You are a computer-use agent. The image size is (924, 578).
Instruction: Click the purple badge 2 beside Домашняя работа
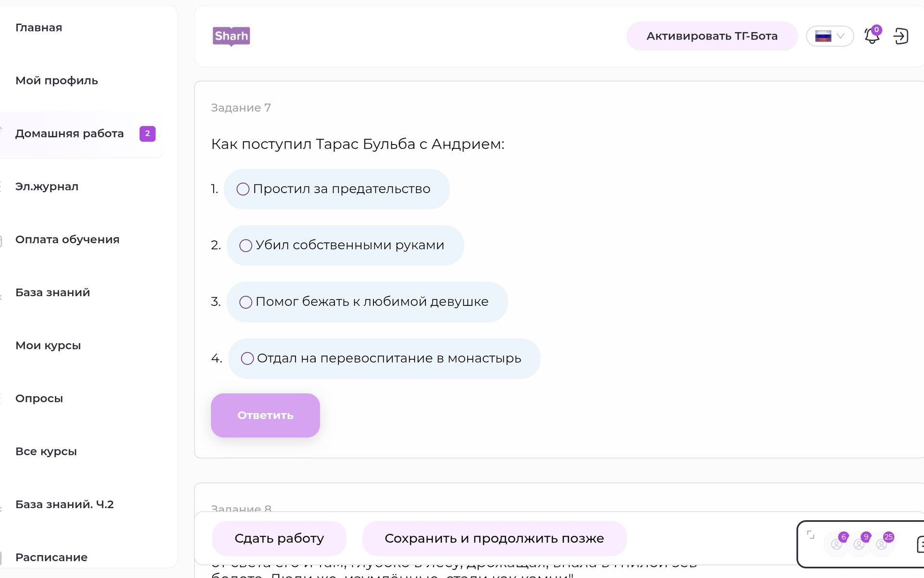(x=147, y=133)
